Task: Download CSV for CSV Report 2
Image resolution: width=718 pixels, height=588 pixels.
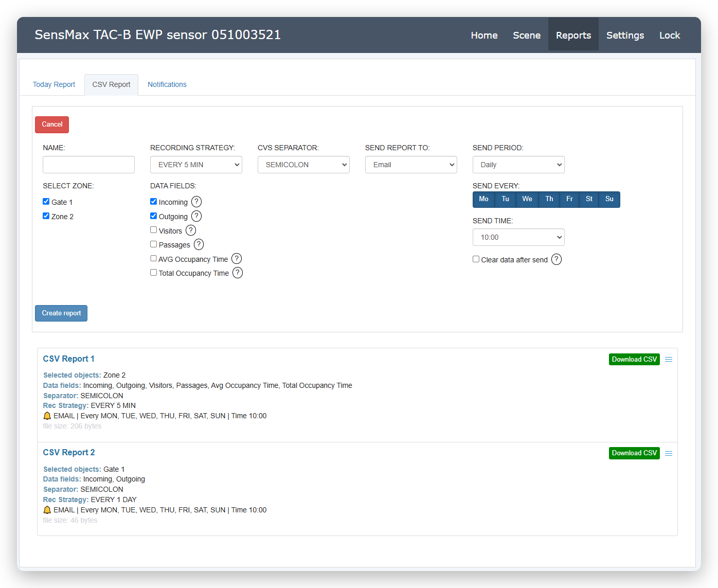Action: (634, 453)
